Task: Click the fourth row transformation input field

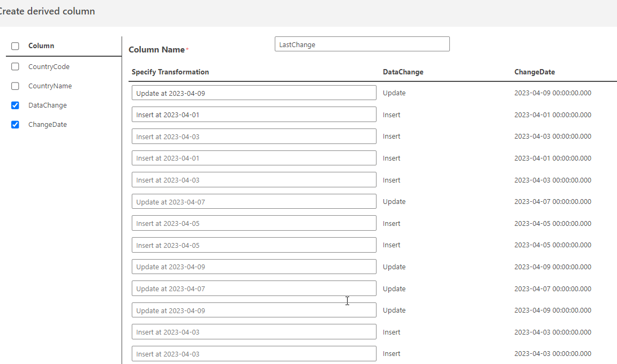Action: pos(254,158)
